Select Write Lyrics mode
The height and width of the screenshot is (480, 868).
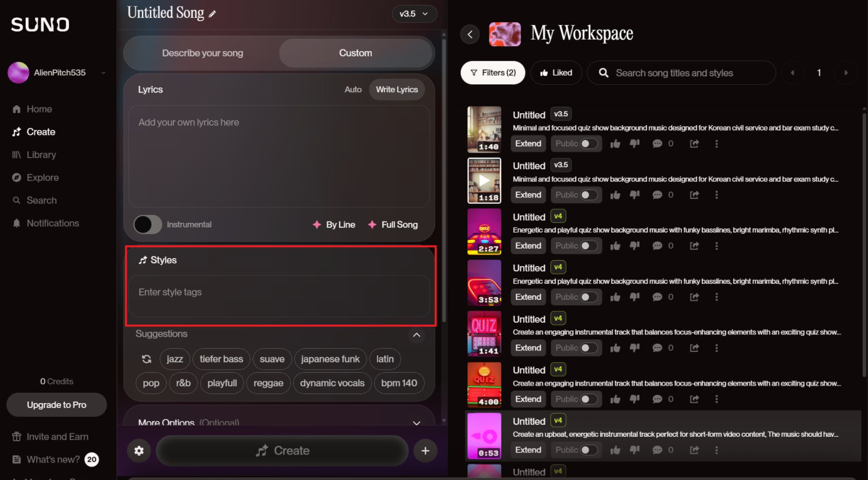pos(397,89)
